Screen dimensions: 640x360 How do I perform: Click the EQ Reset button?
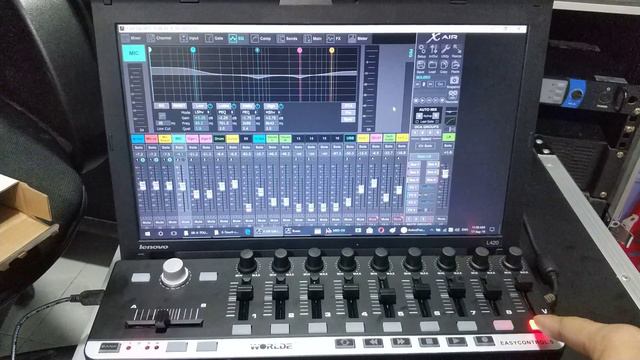coord(179,106)
